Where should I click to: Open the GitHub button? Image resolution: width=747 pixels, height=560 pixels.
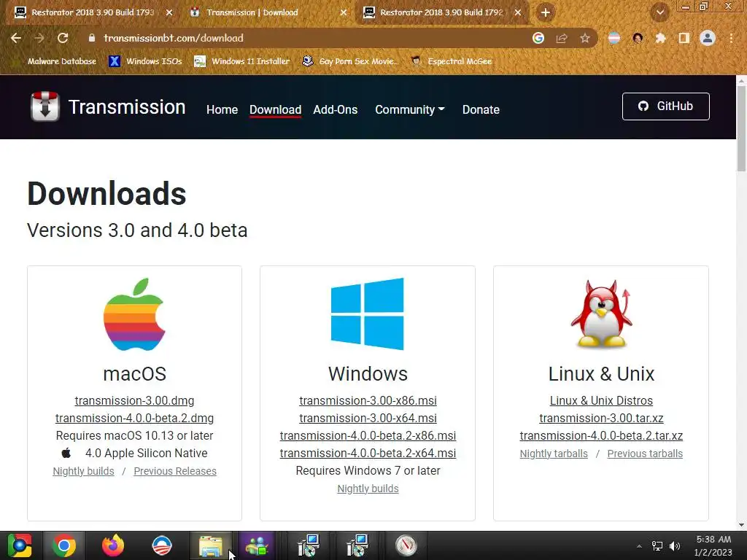click(x=665, y=106)
